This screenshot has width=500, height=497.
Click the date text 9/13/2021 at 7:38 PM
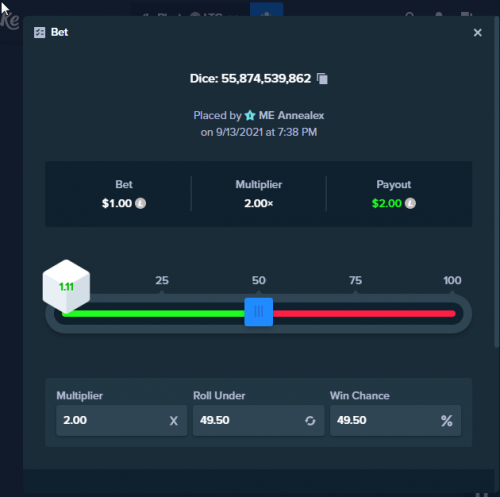(266, 132)
